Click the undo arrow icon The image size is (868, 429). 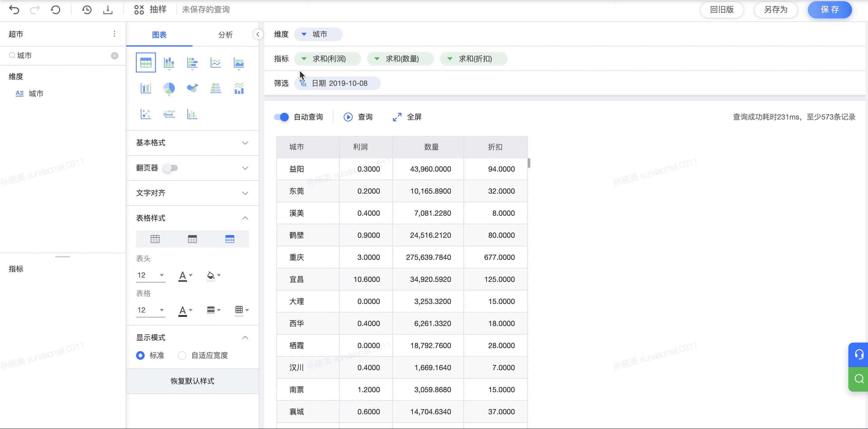(x=14, y=10)
